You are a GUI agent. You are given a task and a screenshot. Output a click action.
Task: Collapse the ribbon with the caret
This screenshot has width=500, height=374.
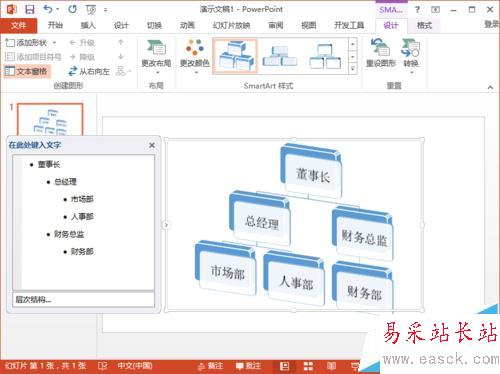(490, 87)
